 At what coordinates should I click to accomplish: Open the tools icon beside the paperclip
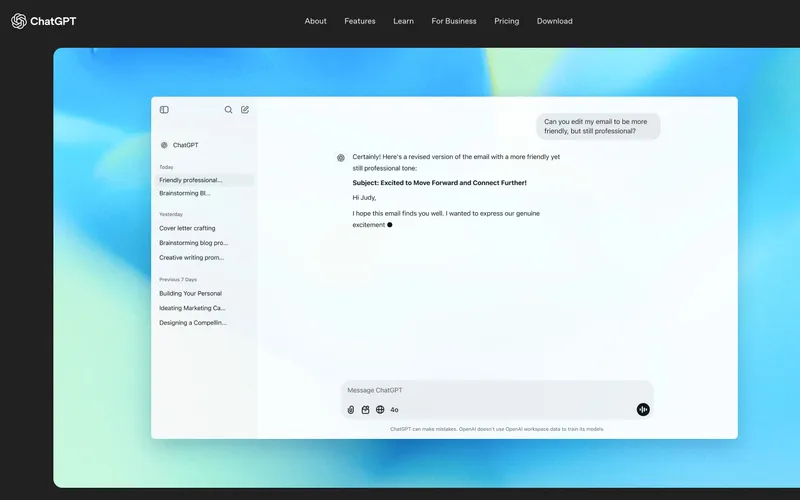(366, 409)
